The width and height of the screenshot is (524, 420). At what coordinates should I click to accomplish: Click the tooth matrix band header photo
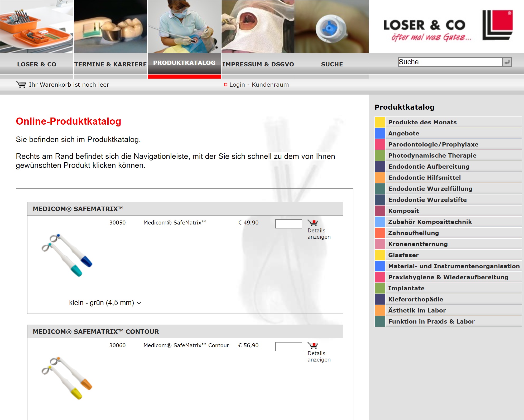point(110,26)
